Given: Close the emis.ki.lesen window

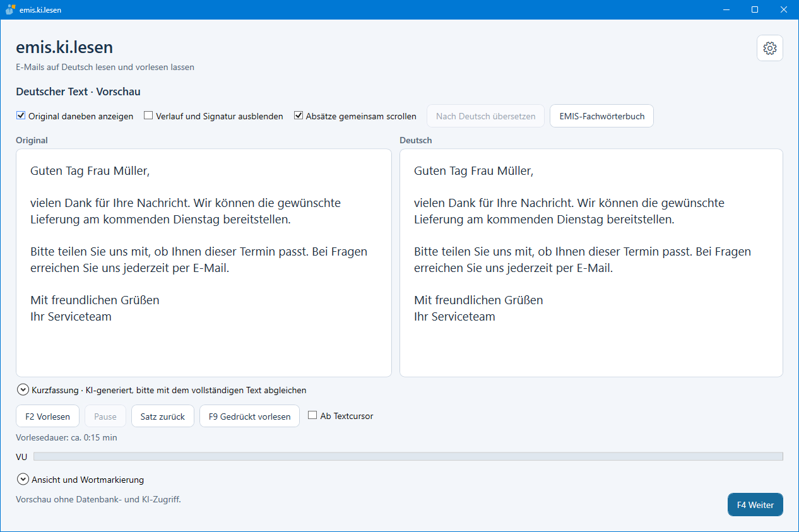Looking at the screenshot, I should pyautogui.click(x=784, y=10).
